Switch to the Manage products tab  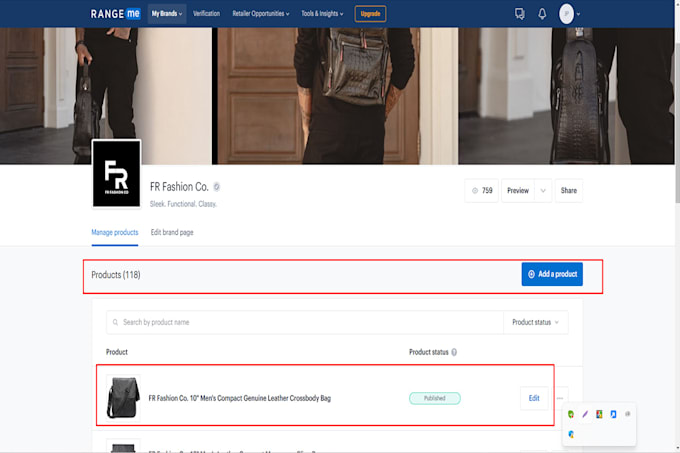point(115,232)
